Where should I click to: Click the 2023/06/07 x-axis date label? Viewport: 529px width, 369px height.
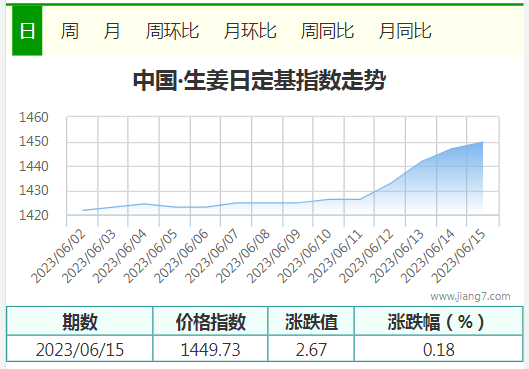pyautogui.click(x=212, y=257)
